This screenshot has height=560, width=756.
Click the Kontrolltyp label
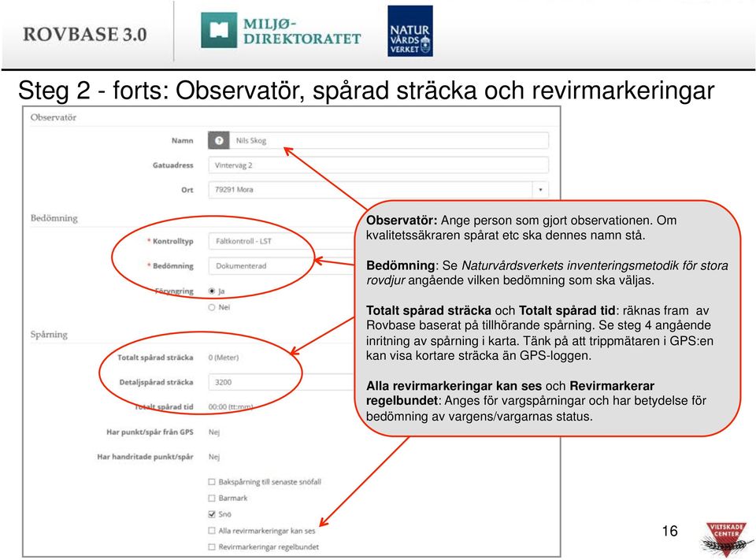(172, 241)
